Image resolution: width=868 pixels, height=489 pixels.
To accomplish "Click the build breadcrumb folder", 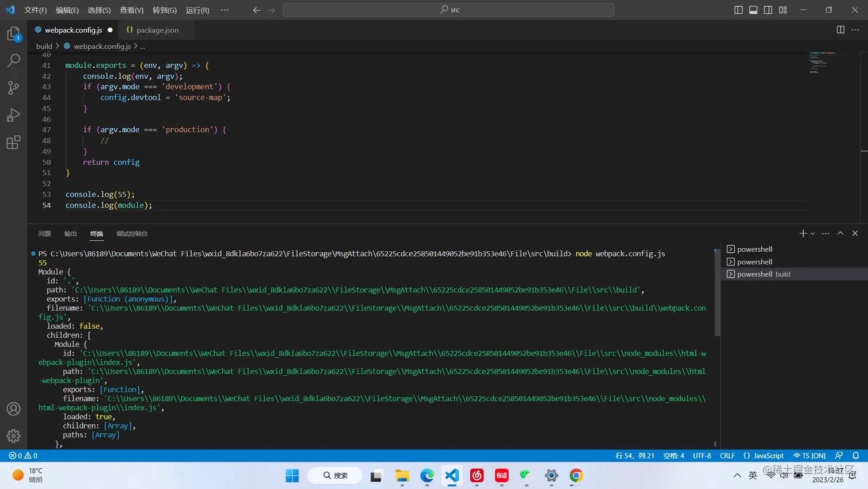I will pyautogui.click(x=44, y=46).
